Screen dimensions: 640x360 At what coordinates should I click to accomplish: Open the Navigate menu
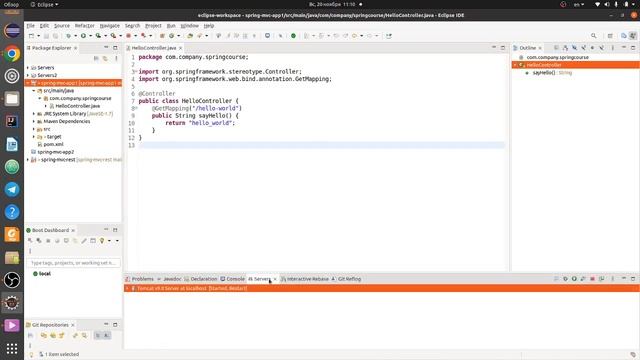pos(110,26)
